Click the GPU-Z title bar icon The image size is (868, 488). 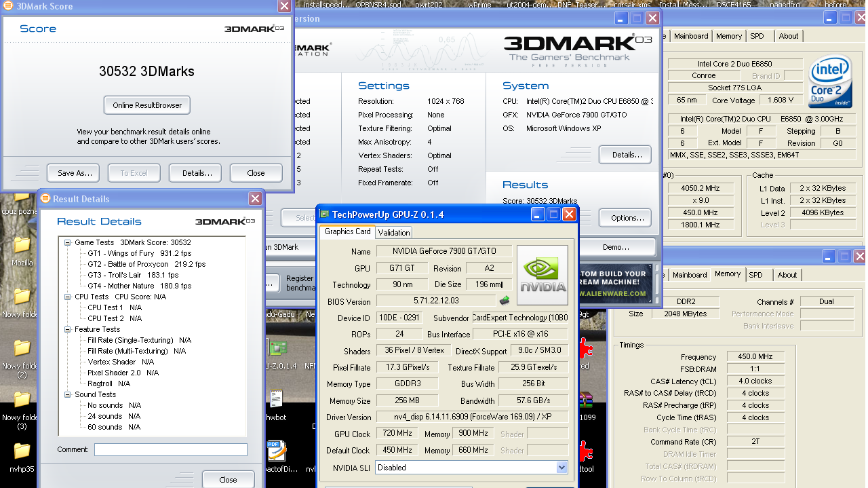coord(325,214)
